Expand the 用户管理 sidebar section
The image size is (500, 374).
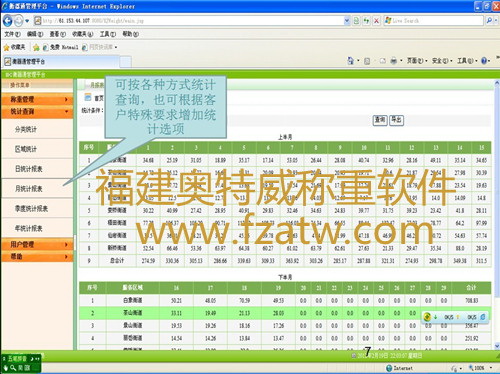[x=37, y=244]
